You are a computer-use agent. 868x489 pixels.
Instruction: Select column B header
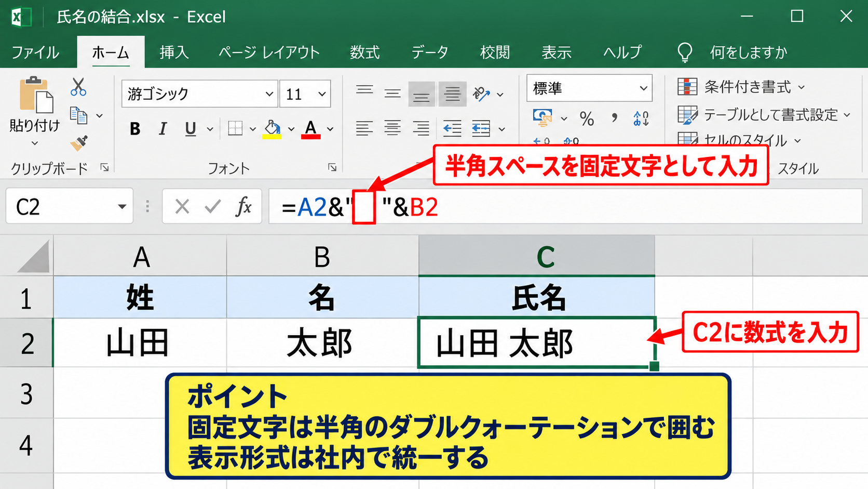click(322, 256)
